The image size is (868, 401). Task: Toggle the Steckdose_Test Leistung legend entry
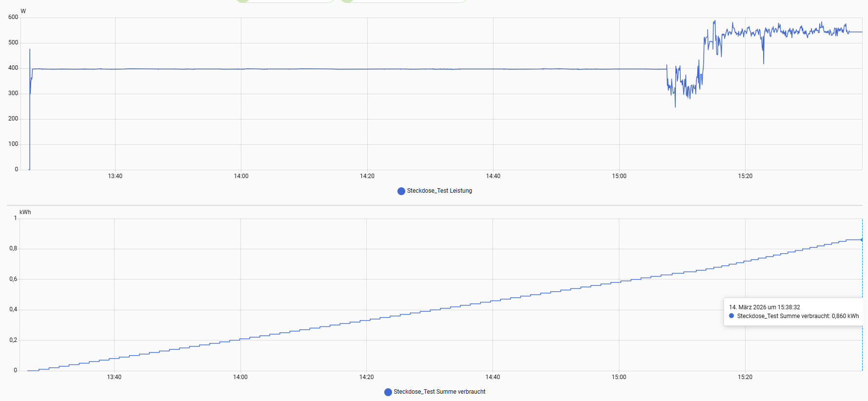[x=439, y=191]
